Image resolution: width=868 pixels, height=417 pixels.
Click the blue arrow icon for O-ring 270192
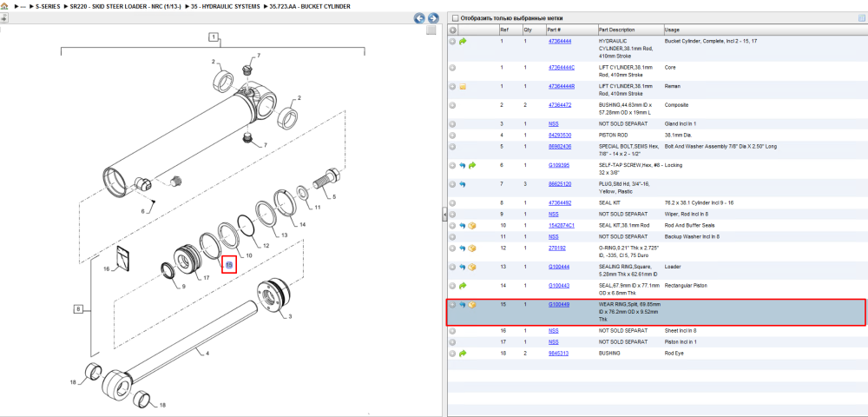click(463, 248)
